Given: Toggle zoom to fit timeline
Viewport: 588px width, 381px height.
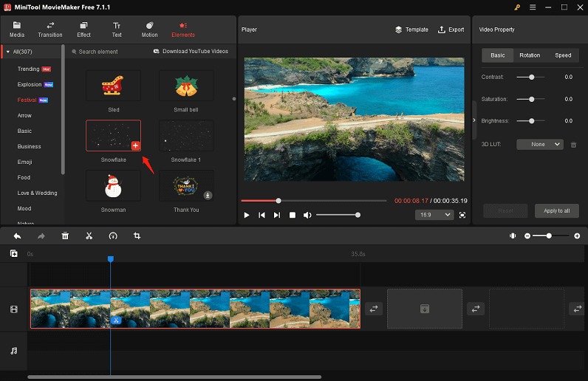Looking at the screenshot, I should pos(513,236).
